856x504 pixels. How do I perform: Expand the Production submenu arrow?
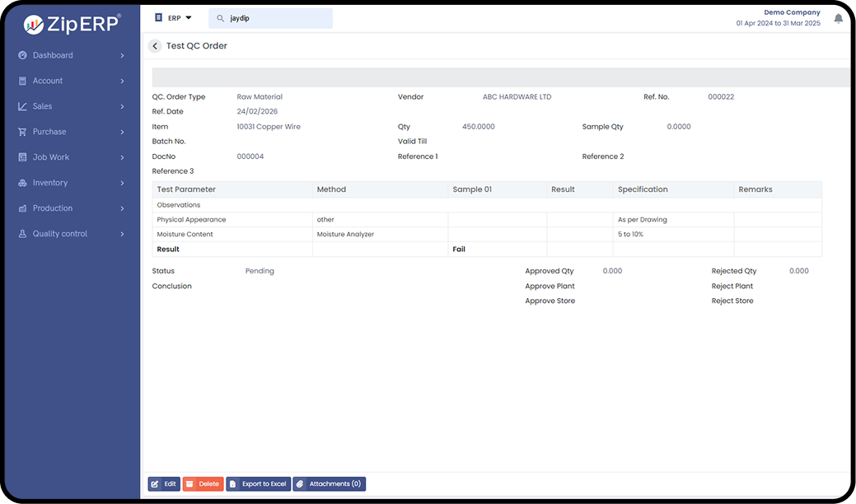[122, 208]
